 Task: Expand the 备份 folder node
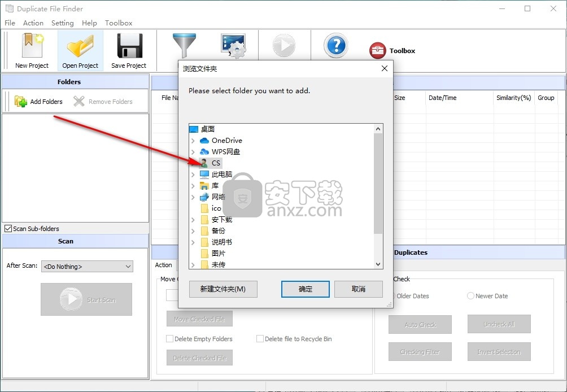pyautogui.click(x=193, y=230)
